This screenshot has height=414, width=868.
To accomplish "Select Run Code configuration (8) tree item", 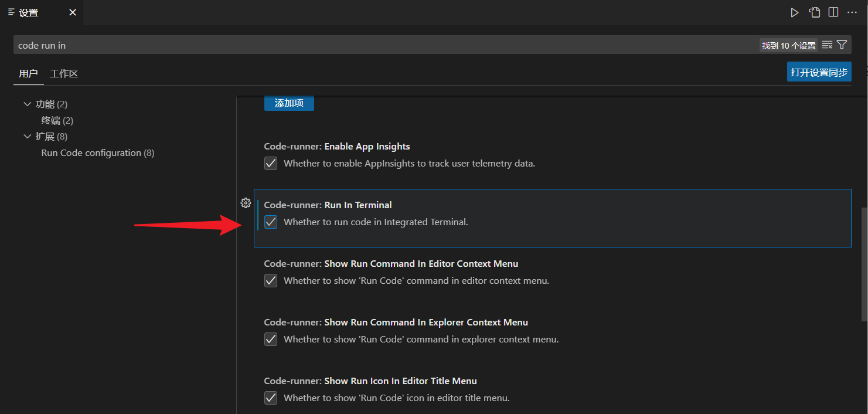I will click(x=98, y=152).
